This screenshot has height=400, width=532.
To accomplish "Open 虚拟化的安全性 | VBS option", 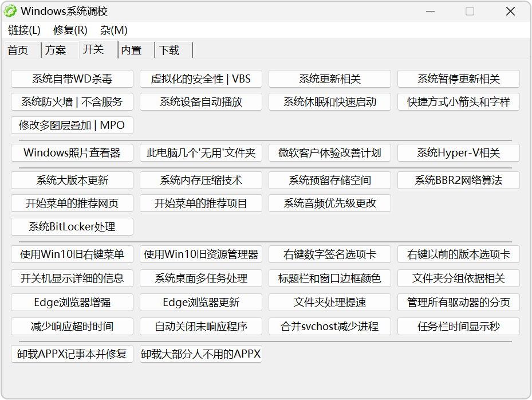I will [201, 79].
